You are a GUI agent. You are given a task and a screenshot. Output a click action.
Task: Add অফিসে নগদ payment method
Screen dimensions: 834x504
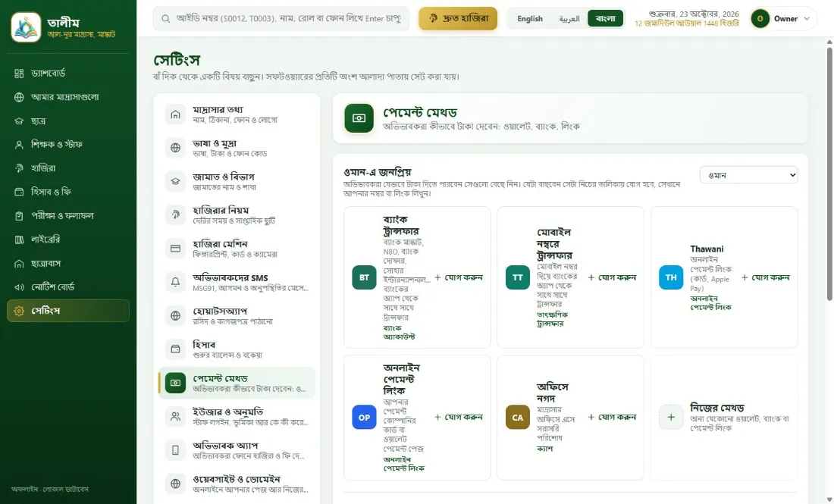pos(612,418)
